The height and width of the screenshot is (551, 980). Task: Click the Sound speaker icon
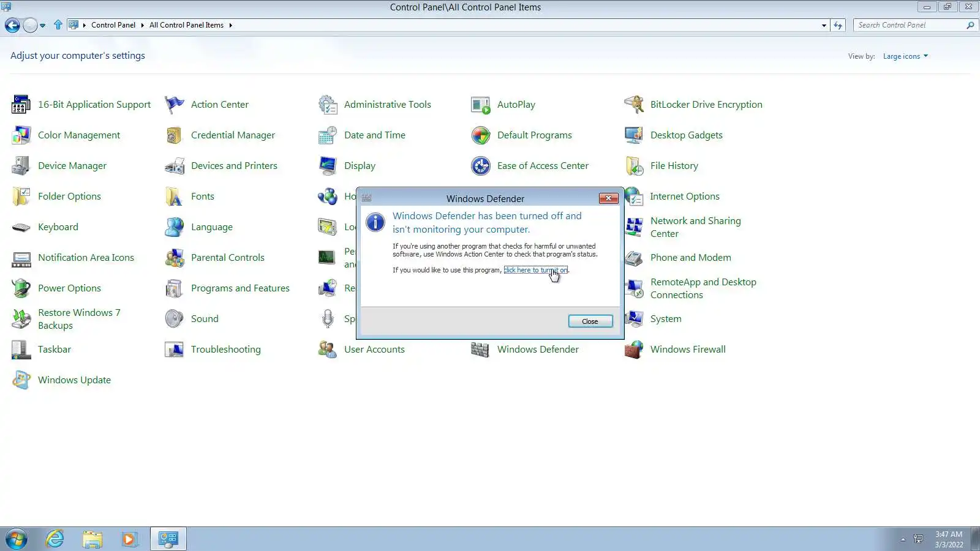(174, 319)
